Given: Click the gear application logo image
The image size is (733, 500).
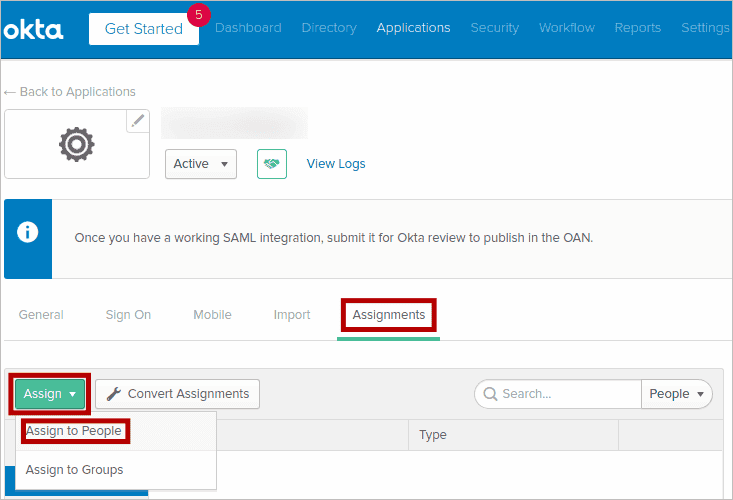Looking at the screenshot, I should 77,145.
